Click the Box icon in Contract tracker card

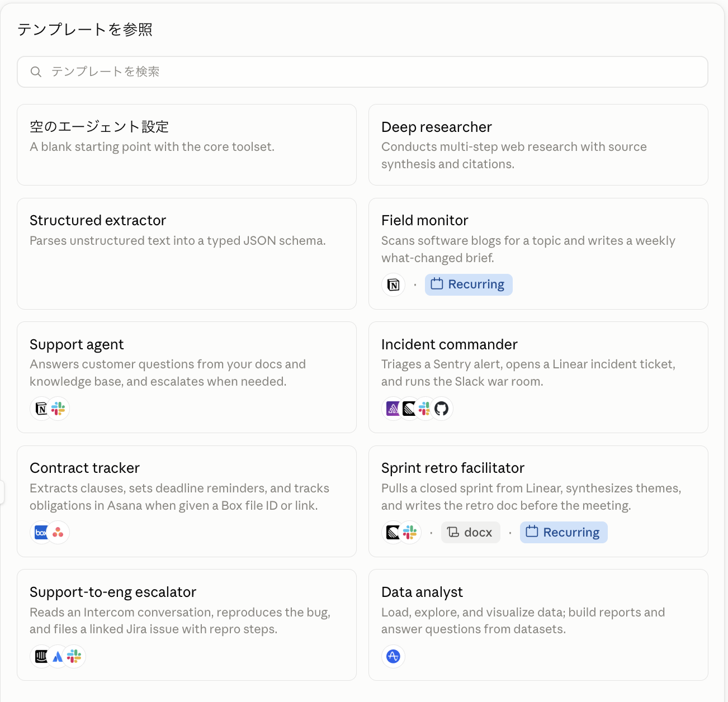coord(41,533)
